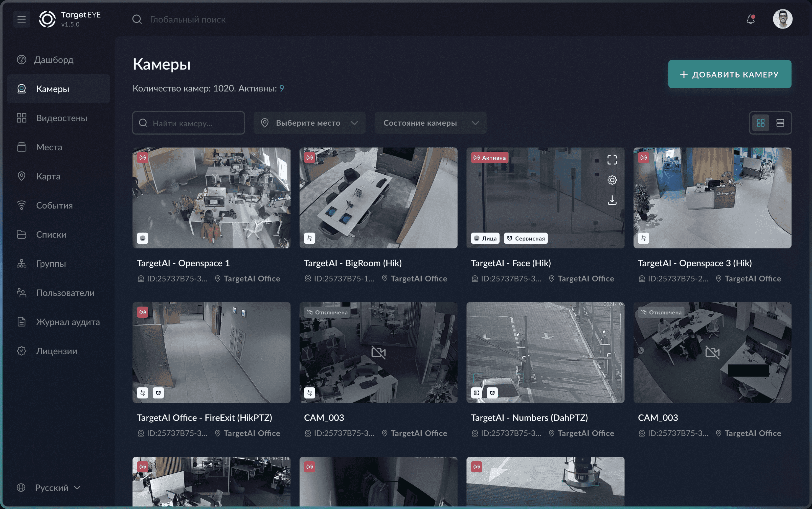Switch to list view layout
812x509 pixels.
coord(780,123)
